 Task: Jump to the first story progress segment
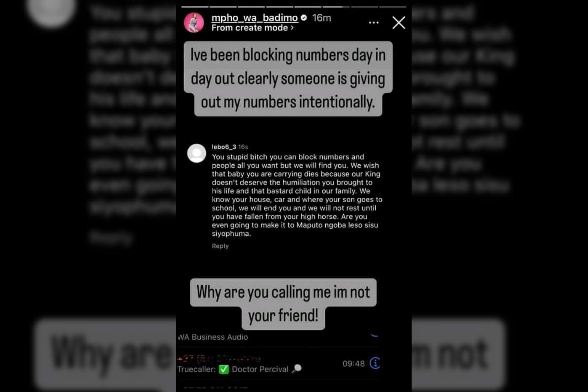click(195, 7)
